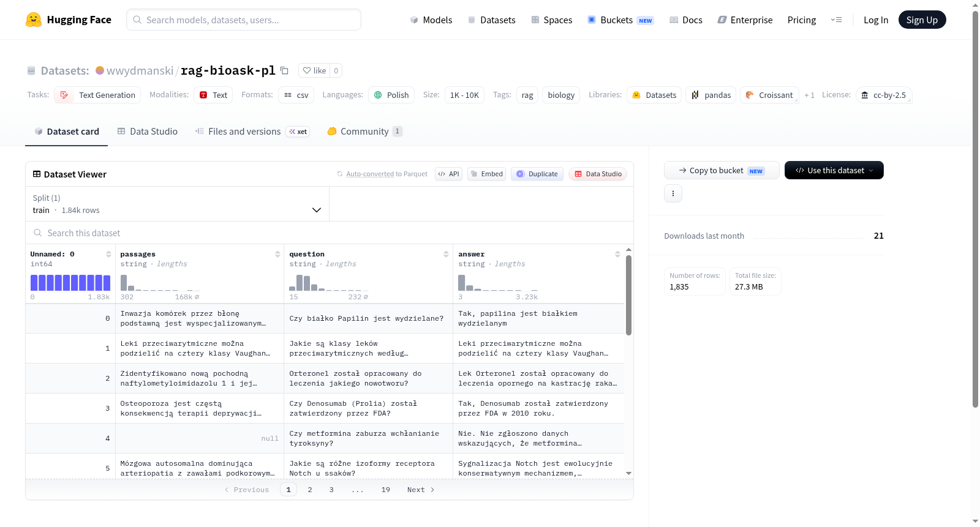Click the null passages cell in row 4
Screen dimensions: 980x527
click(x=200, y=438)
